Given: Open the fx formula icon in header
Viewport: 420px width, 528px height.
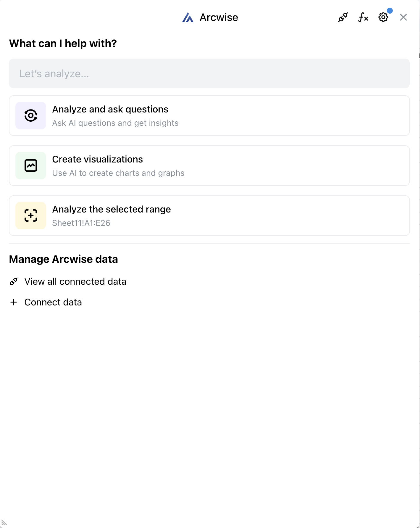Looking at the screenshot, I should click(363, 17).
